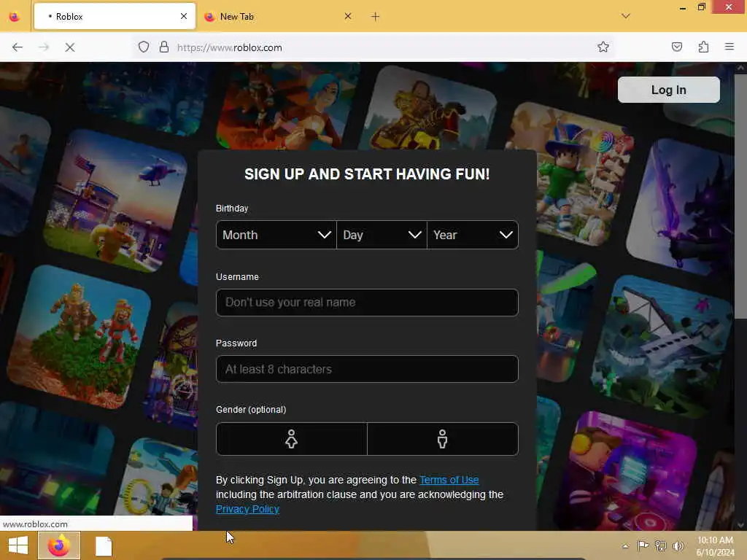747x560 pixels.
Task: Open the tracking protection shield icon
Action: [144, 47]
